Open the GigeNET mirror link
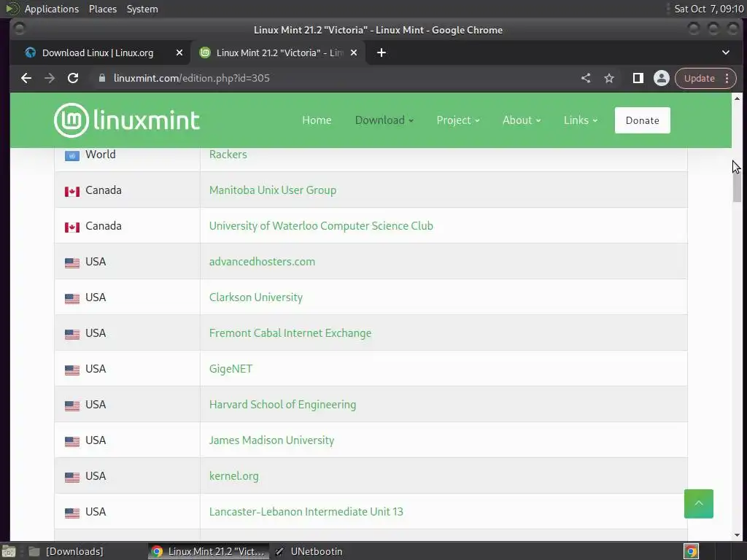The image size is (747, 560). [x=231, y=368]
